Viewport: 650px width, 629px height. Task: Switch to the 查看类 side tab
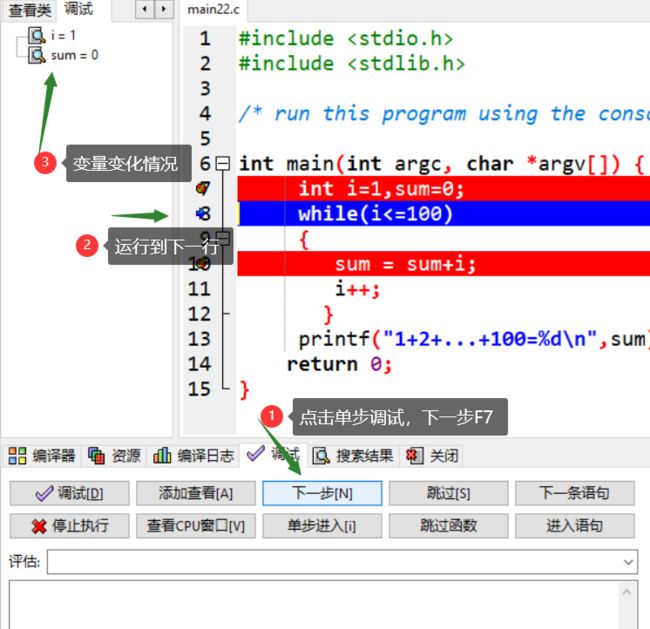point(30,10)
